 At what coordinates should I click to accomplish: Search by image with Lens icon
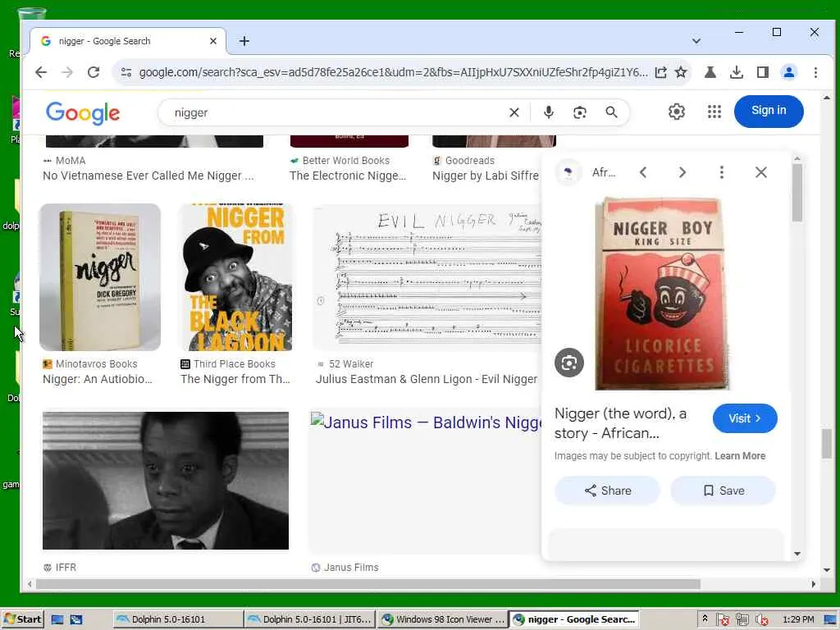click(580, 112)
